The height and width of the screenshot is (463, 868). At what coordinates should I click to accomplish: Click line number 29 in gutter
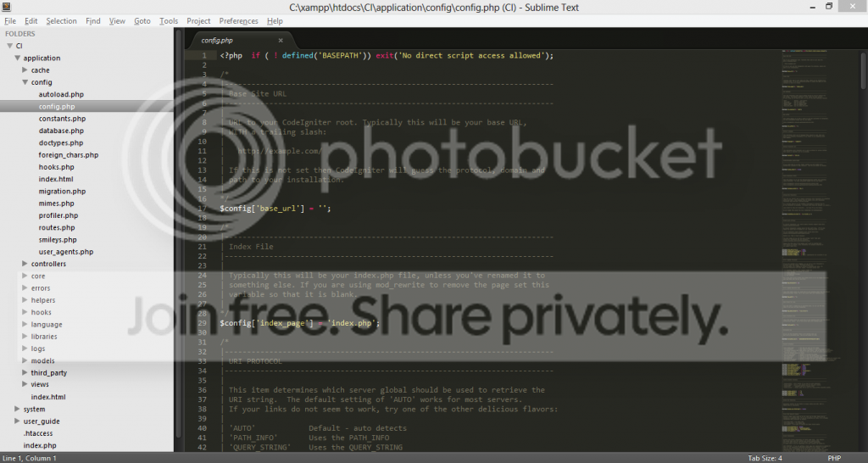[203, 323]
